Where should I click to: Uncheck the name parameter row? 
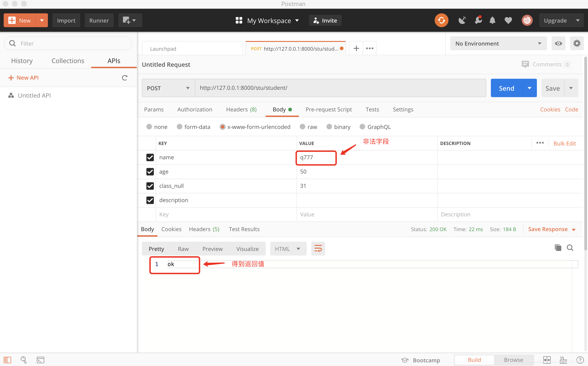[150, 157]
